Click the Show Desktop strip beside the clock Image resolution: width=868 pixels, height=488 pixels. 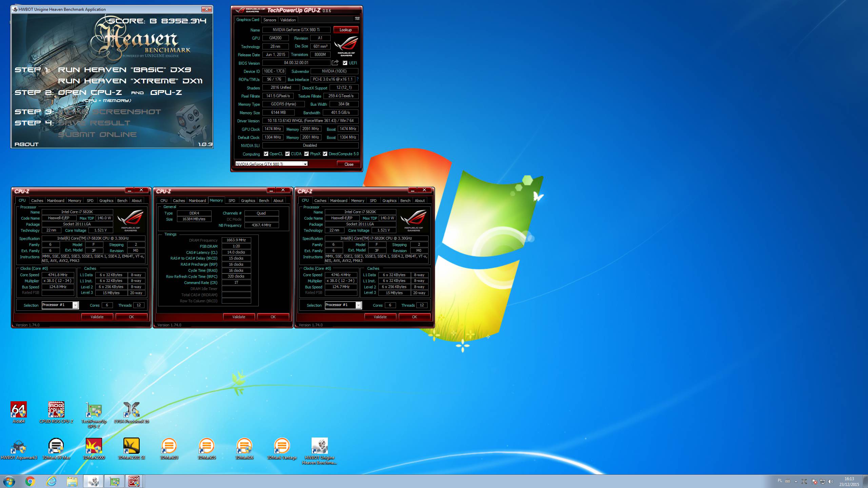click(x=865, y=482)
